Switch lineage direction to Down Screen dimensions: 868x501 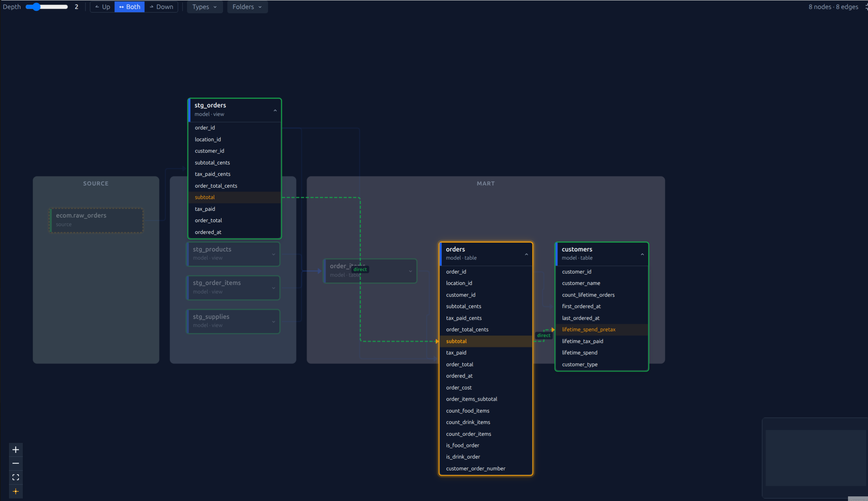click(161, 7)
